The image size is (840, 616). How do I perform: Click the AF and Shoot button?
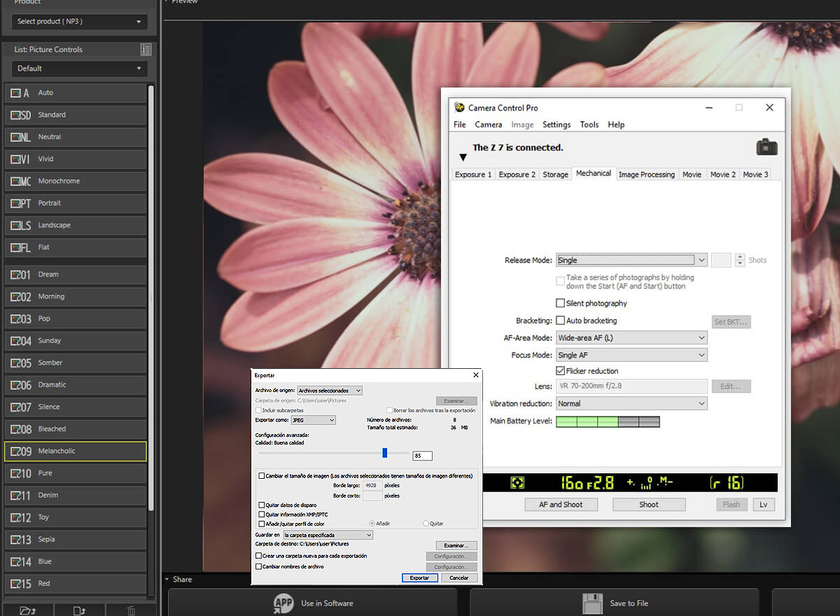561,505
